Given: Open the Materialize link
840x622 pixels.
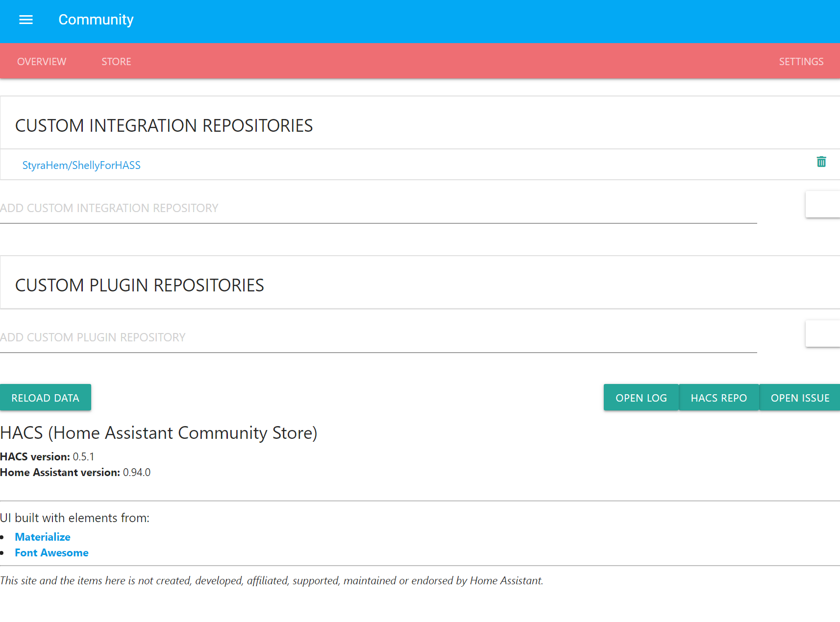Looking at the screenshot, I should coord(43,537).
